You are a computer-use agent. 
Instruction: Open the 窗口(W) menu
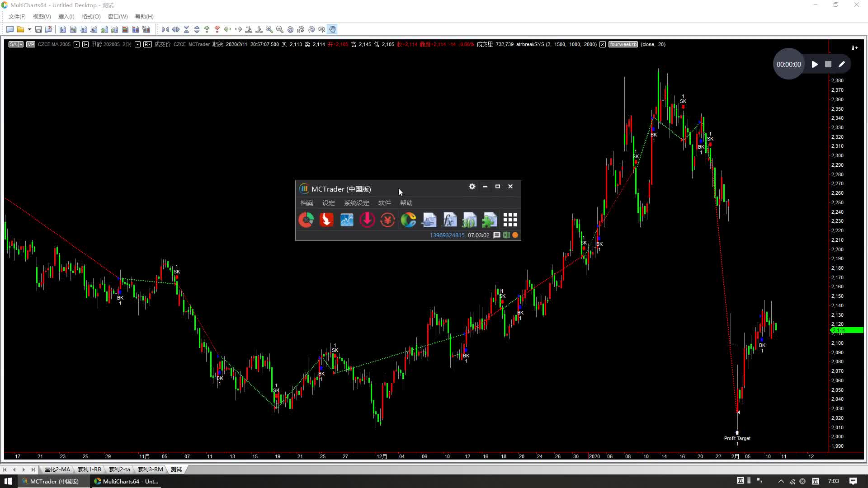pos(118,17)
